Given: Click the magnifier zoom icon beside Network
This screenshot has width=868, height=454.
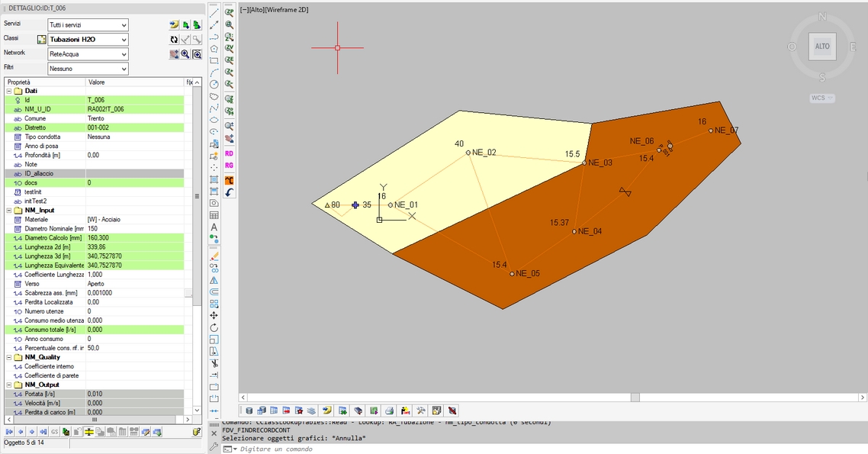Looking at the screenshot, I should tap(185, 54).
